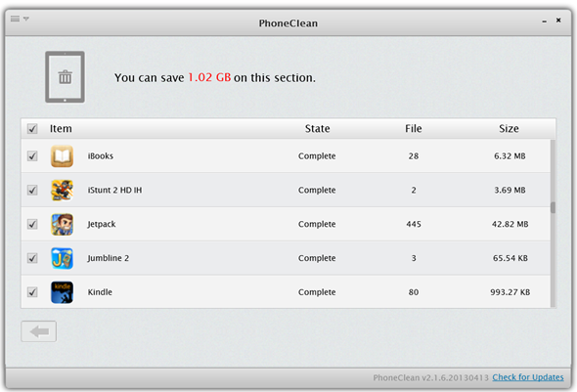
Task: Uncheck the iBooks checkbox
Action: click(x=32, y=155)
